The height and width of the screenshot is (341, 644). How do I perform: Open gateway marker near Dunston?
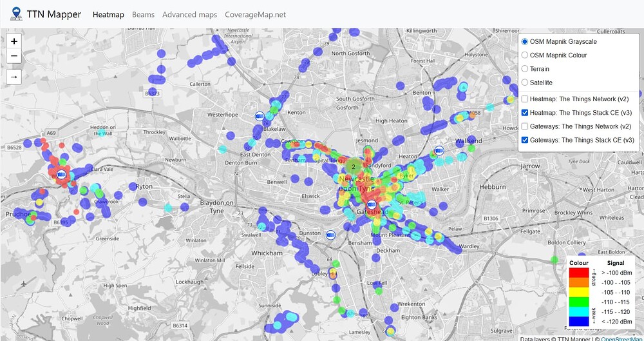coord(330,235)
